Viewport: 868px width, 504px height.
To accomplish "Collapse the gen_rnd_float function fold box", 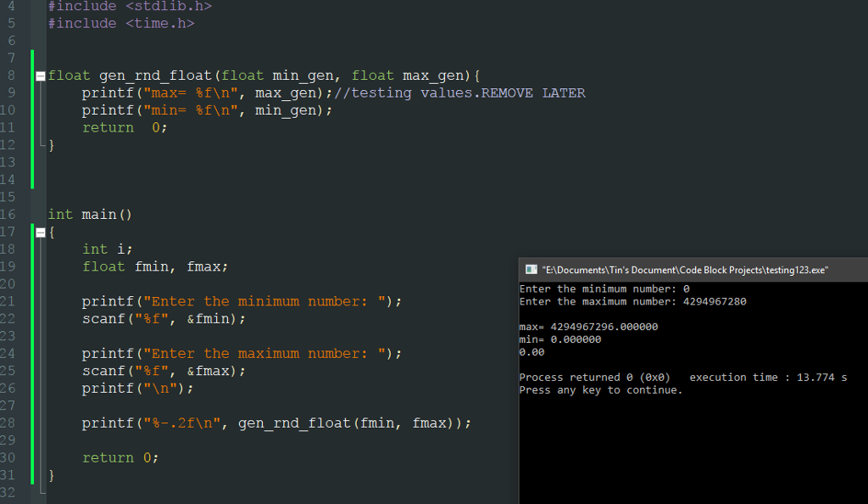I will point(40,75).
